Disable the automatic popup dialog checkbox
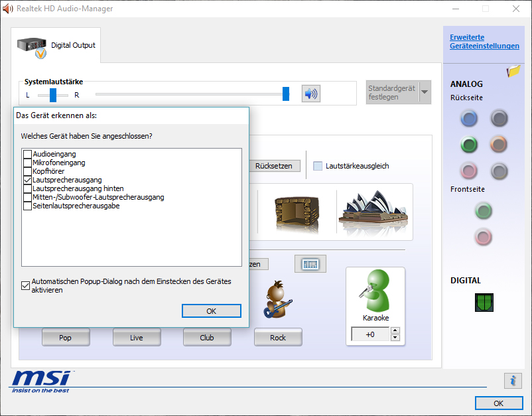 (x=25, y=285)
